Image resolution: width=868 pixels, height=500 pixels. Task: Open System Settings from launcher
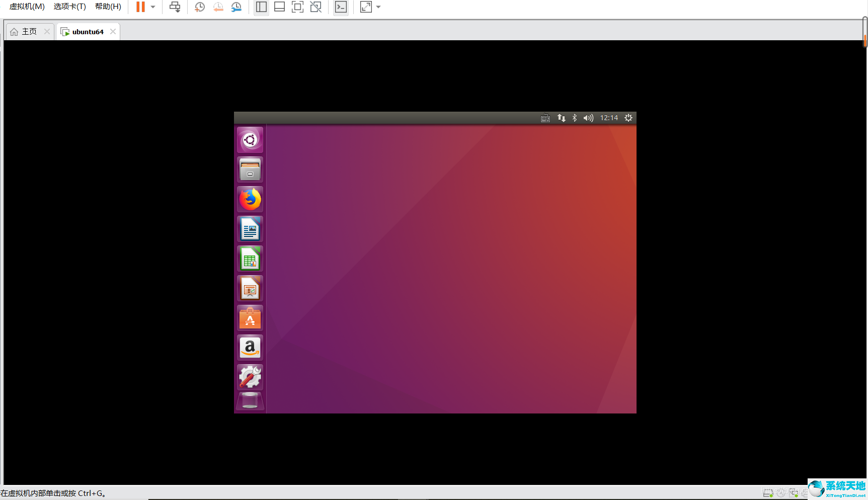[x=250, y=377]
